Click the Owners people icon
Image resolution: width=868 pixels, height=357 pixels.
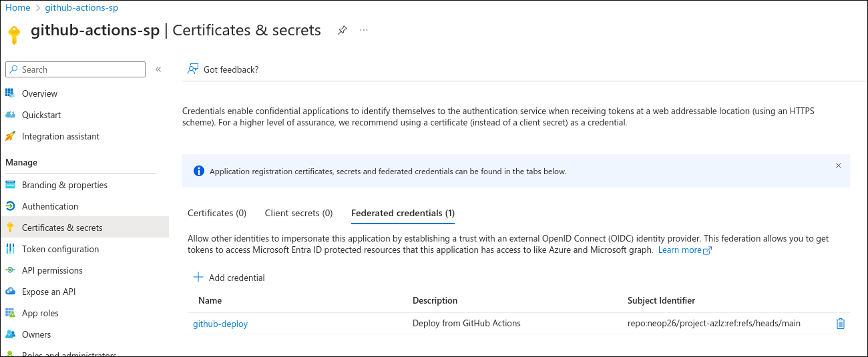coord(10,334)
